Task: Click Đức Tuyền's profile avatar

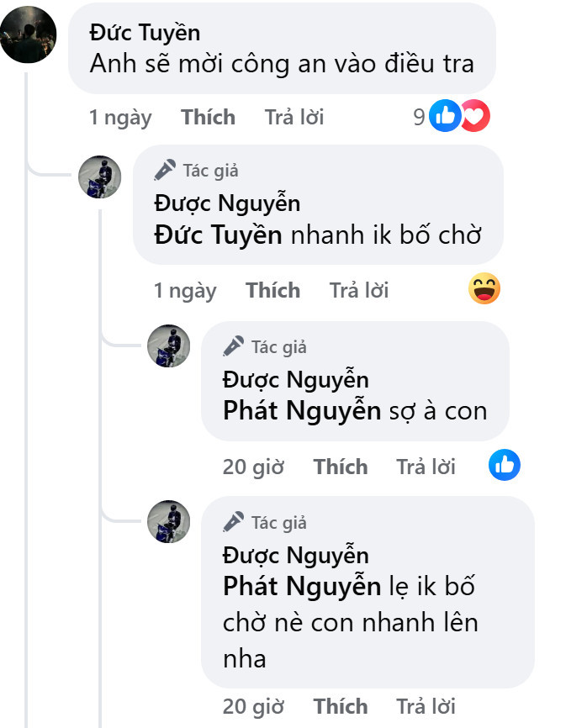Action: coord(29,34)
